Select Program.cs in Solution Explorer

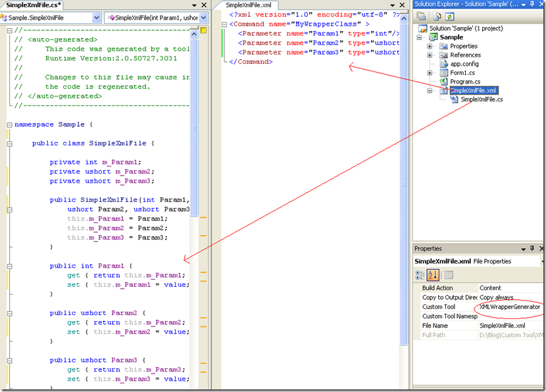(465, 82)
